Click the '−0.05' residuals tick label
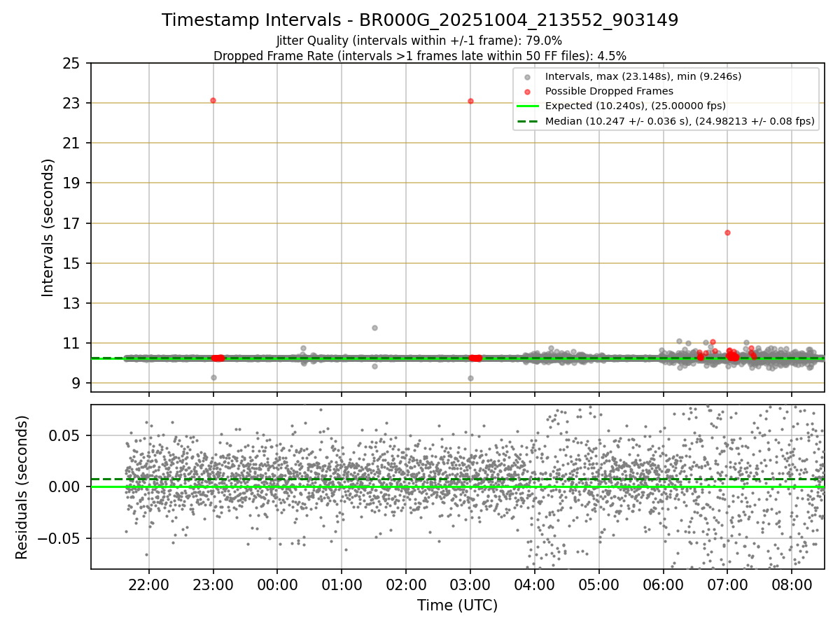The height and width of the screenshot is (630, 840). coord(60,539)
